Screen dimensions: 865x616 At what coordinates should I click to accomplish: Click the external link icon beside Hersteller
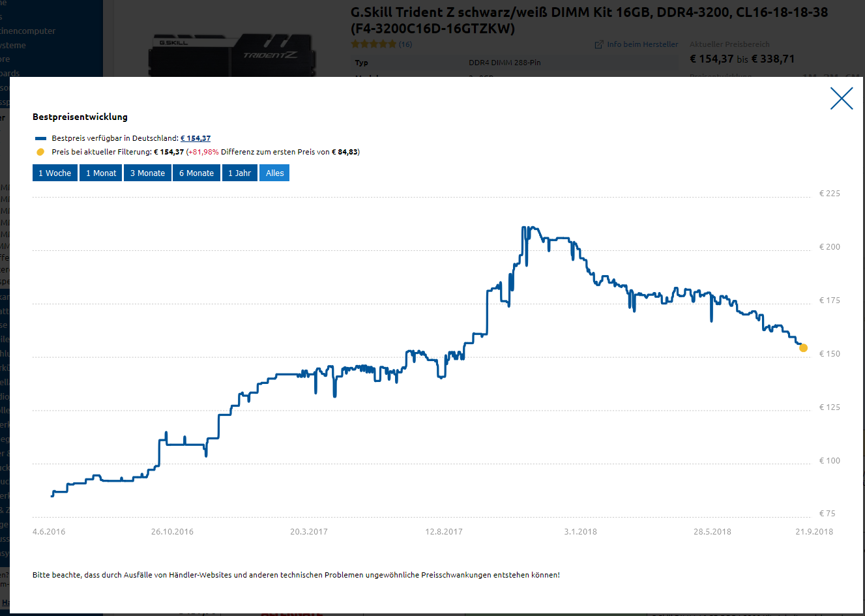point(599,44)
